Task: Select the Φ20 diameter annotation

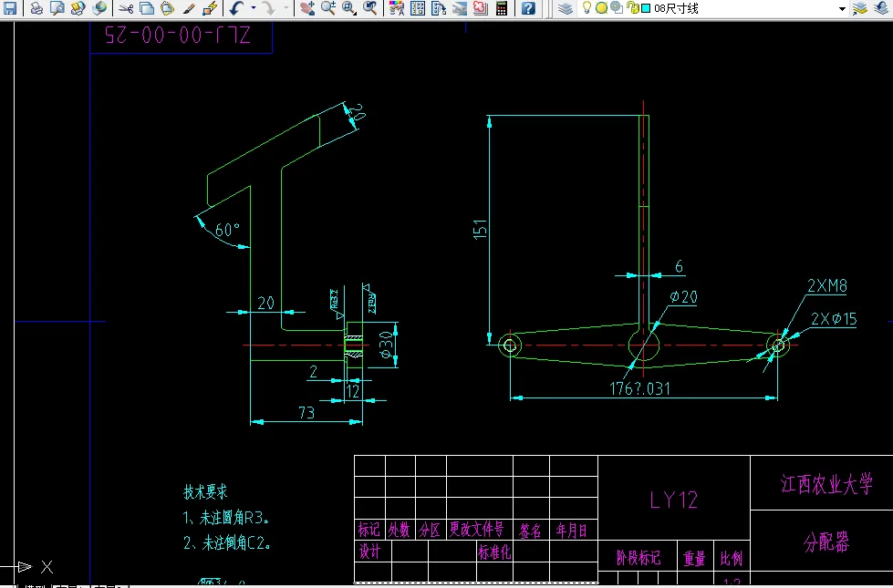Action: pyautogui.click(x=683, y=297)
